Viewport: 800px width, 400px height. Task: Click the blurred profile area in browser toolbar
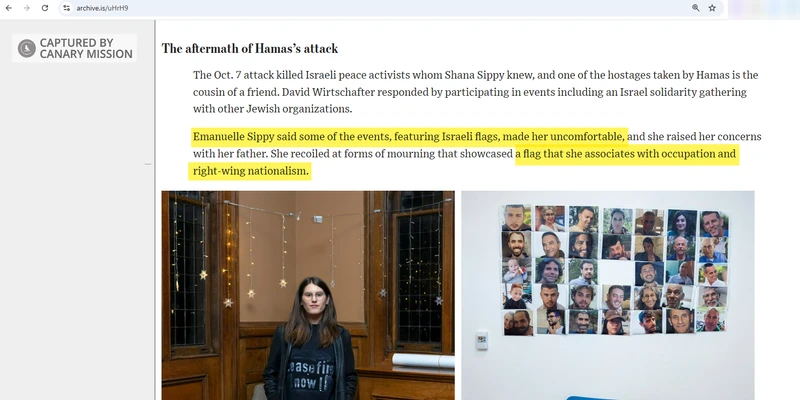click(764, 8)
